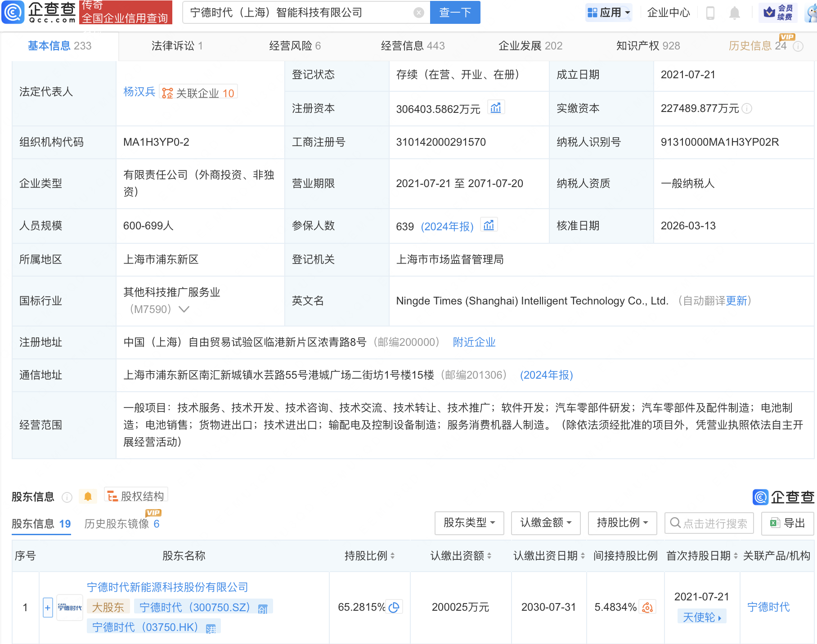Image resolution: width=817 pixels, height=644 pixels.
Task: Switch to the 法律诉讼 tab
Action: click(177, 46)
